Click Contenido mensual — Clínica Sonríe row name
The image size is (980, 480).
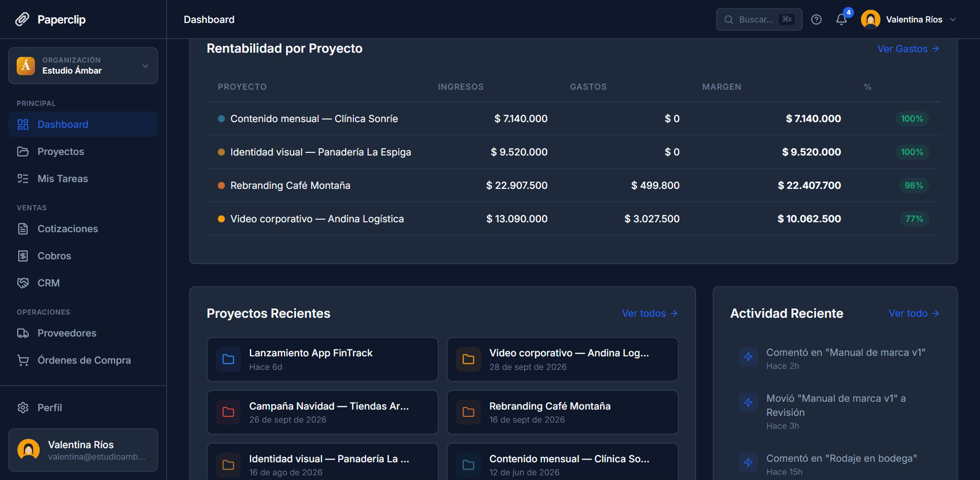[x=314, y=118]
